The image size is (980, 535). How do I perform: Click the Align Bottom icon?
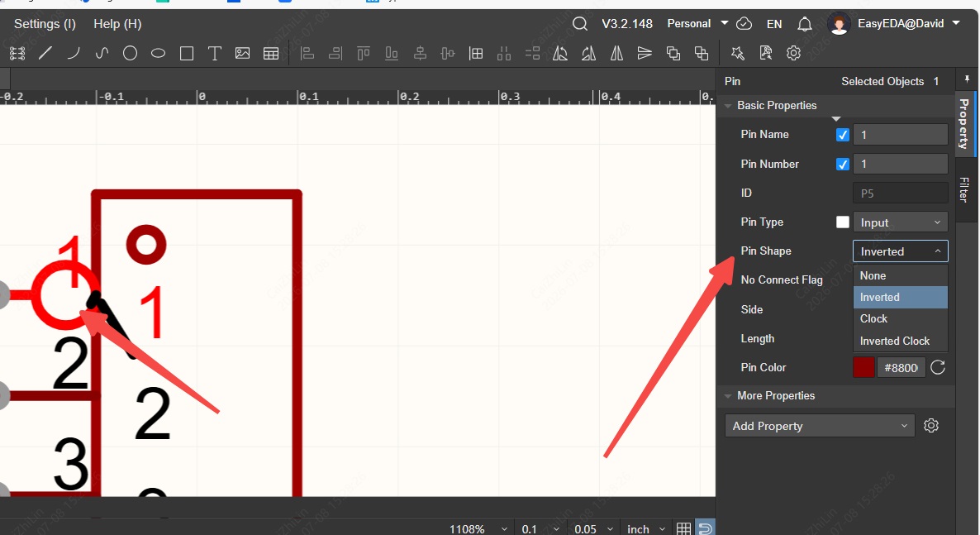click(391, 54)
